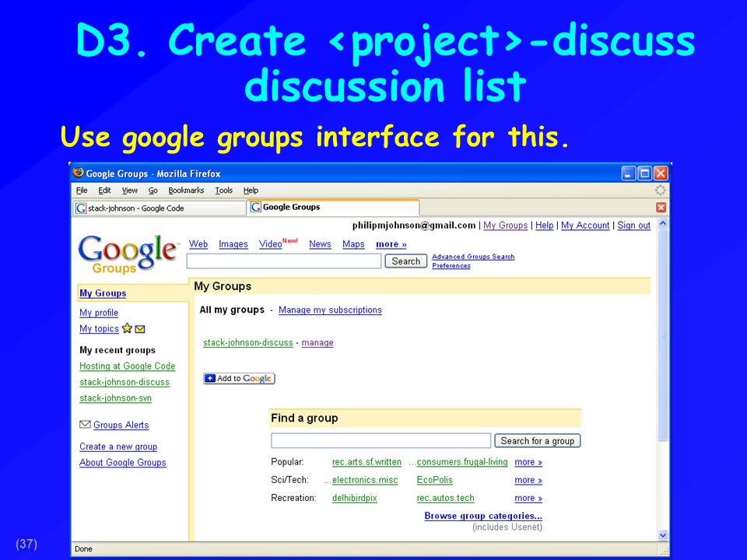Open rec.arts.sf.written group

pos(366,462)
